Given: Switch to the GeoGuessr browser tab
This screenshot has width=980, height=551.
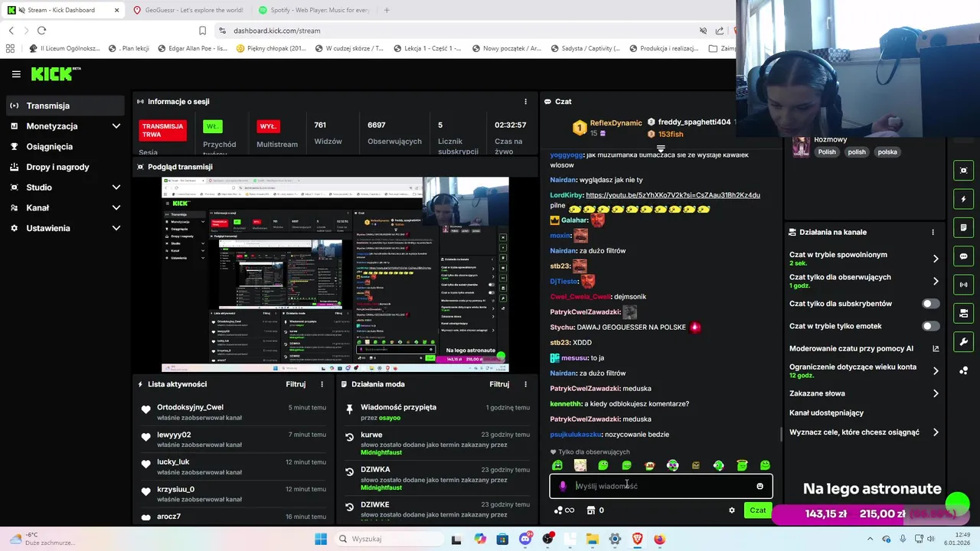Looking at the screenshot, I should tap(188, 10).
